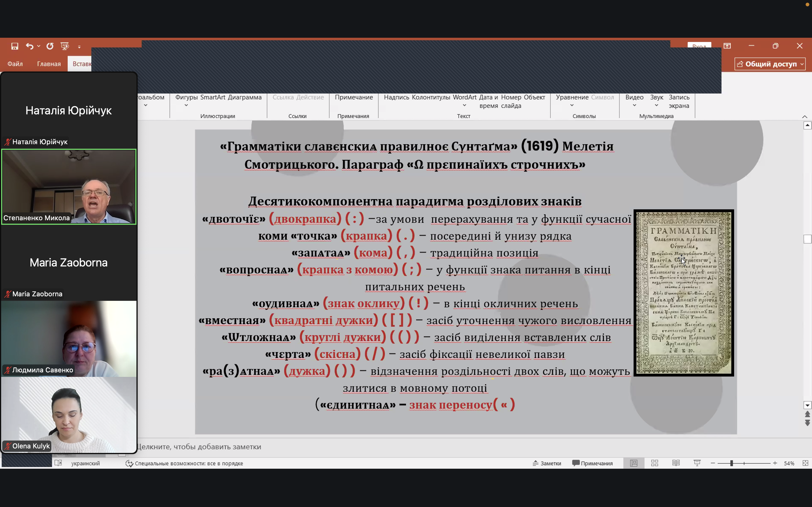Expand the Фигуры shapes dropdown

coord(186,105)
